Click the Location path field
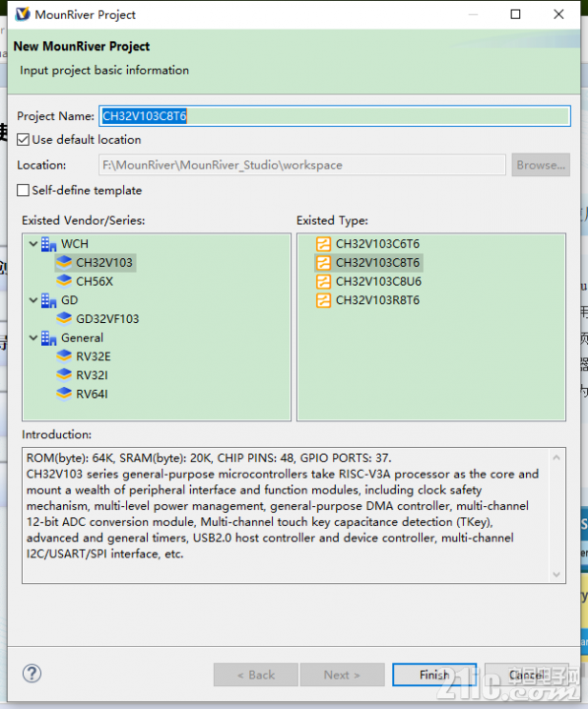This screenshot has height=709, width=588. 302,165
